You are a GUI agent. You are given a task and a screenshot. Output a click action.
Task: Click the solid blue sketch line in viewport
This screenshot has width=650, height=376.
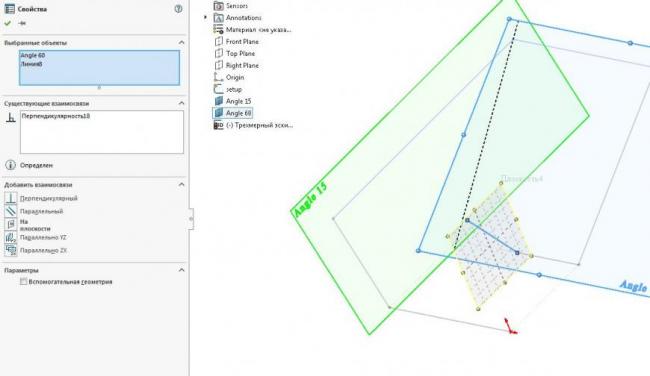point(492,236)
